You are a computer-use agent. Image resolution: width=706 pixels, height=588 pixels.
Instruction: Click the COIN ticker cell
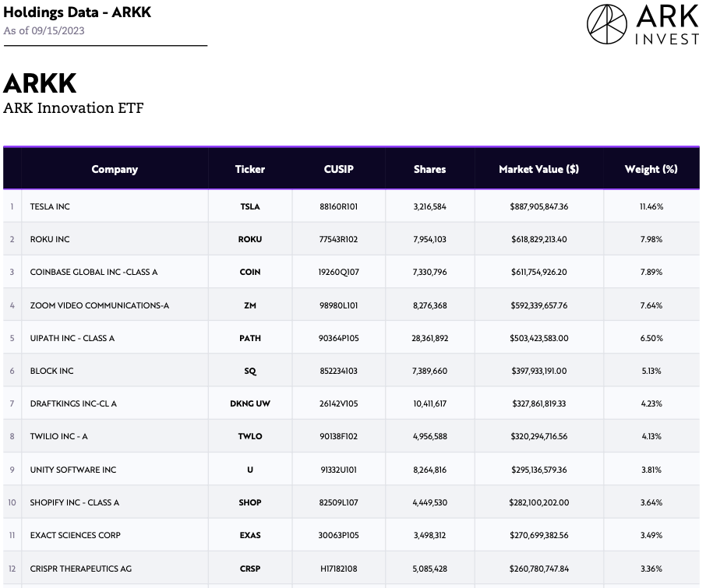click(x=250, y=272)
